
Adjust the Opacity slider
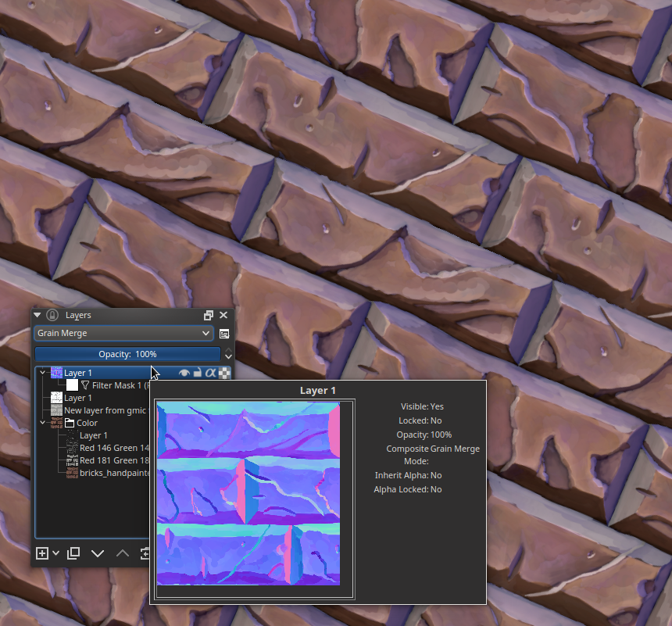point(127,354)
